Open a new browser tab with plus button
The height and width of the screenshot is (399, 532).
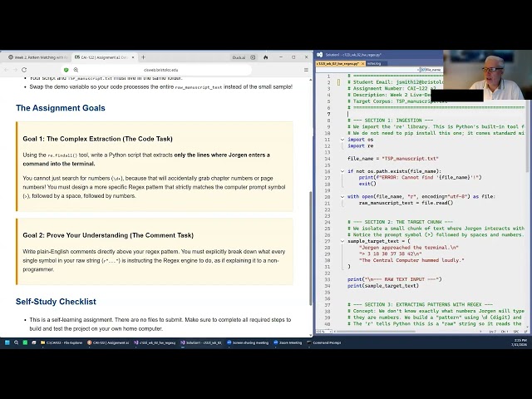[143, 57]
